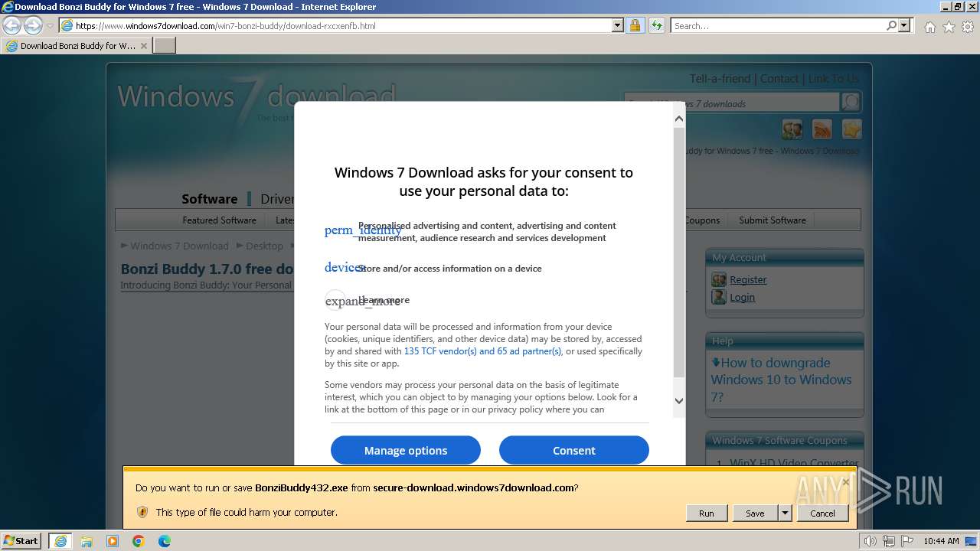
Task: Click the security lock icon in address bar
Action: 635,25
